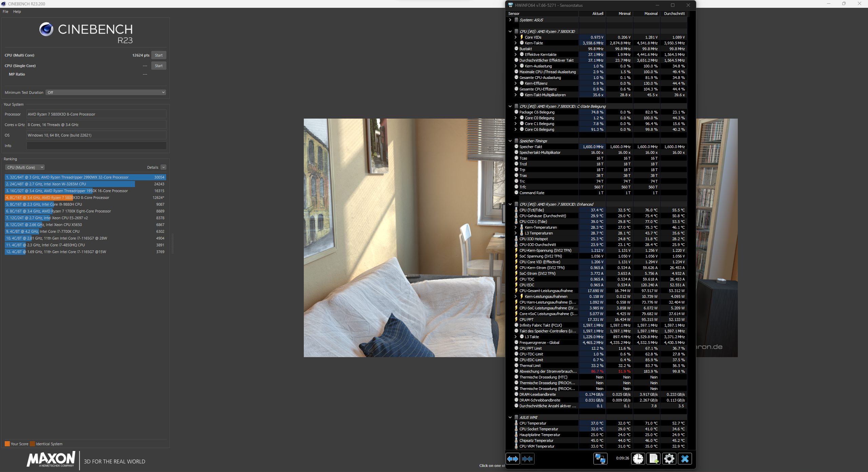Click the Info text field
Screen dimensions: 868x472
point(96,146)
